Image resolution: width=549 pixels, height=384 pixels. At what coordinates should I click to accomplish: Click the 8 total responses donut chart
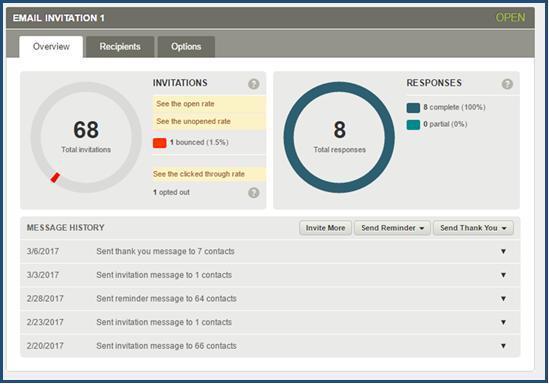click(339, 137)
